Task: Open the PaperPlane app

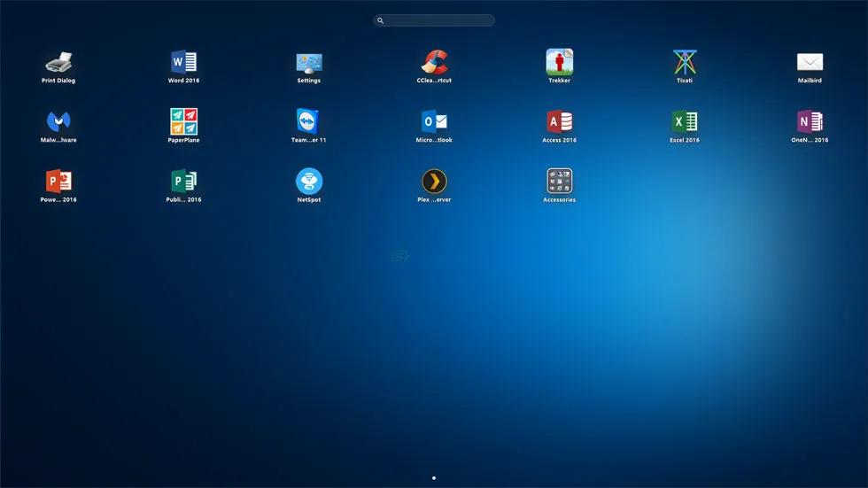Action: [184, 121]
